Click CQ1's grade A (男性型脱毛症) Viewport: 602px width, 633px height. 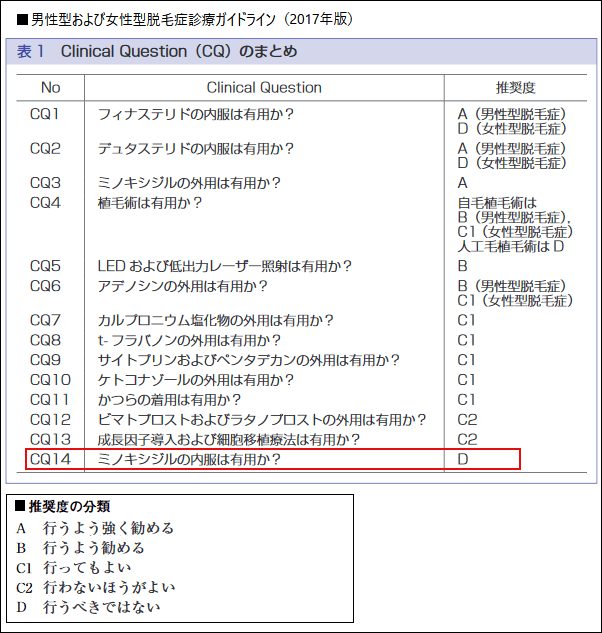coord(512,114)
